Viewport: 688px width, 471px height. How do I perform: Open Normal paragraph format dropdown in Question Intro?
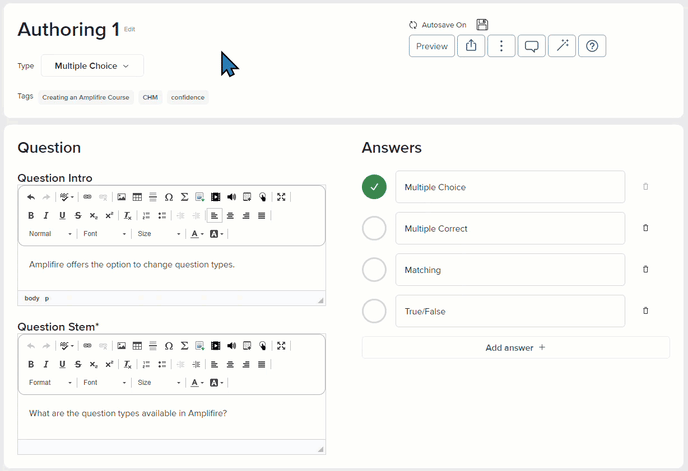coord(50,234)
